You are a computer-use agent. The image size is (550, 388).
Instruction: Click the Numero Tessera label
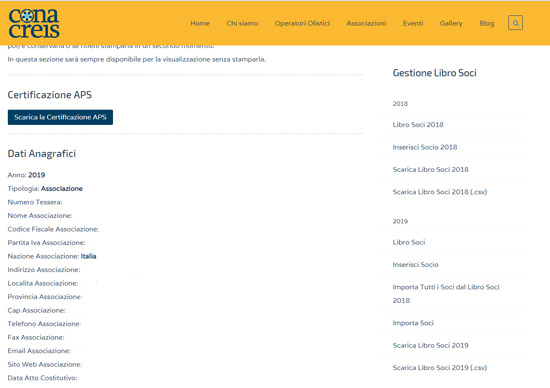(x=35, y=202)
